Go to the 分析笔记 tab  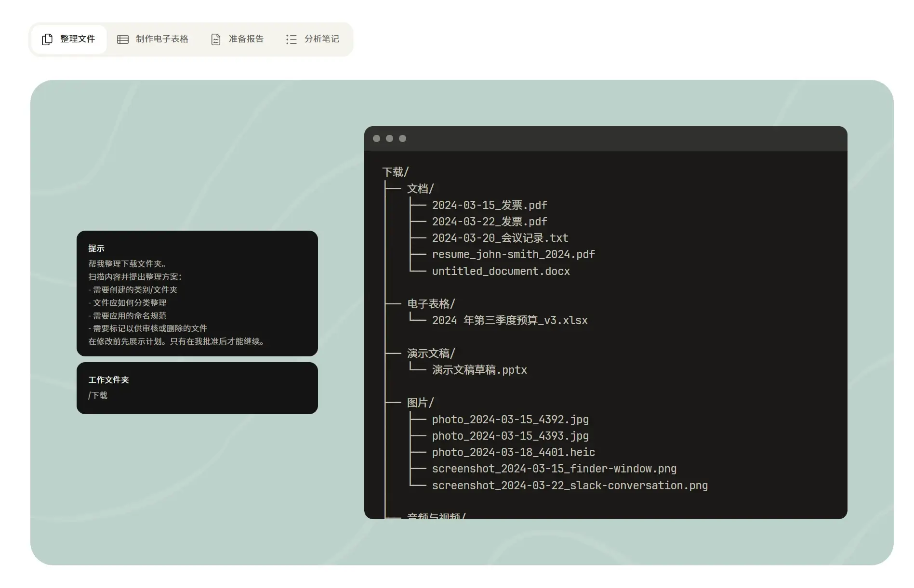313,39
